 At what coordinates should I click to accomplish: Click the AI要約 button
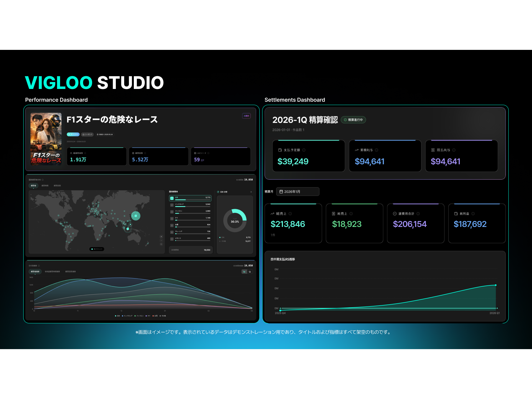point(246,116)
